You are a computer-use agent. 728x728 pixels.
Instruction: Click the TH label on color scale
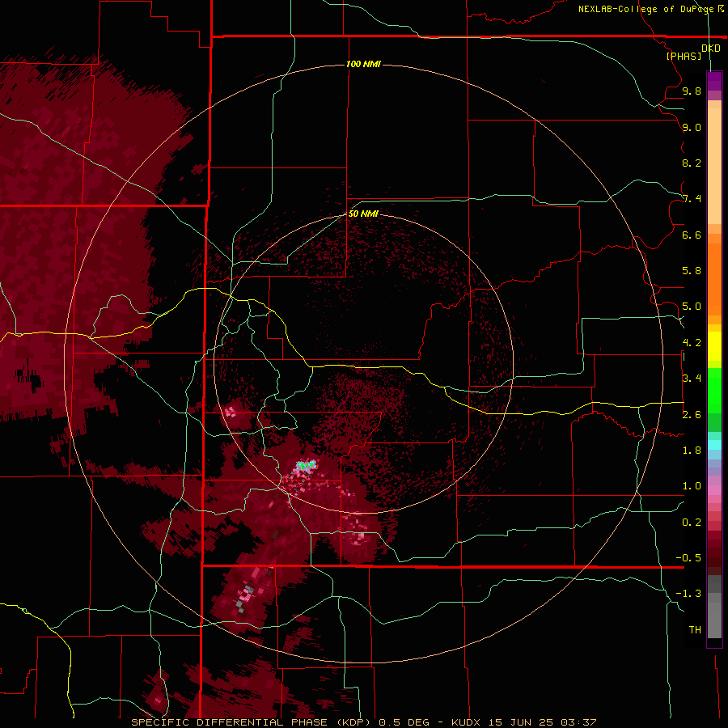(695, 630)
